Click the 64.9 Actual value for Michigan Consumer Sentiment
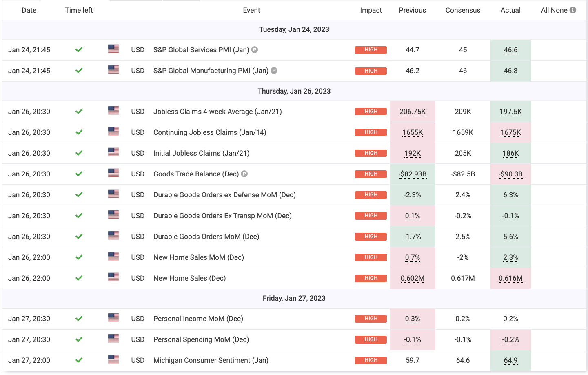588x375 pixels. [x=510, y=359]
